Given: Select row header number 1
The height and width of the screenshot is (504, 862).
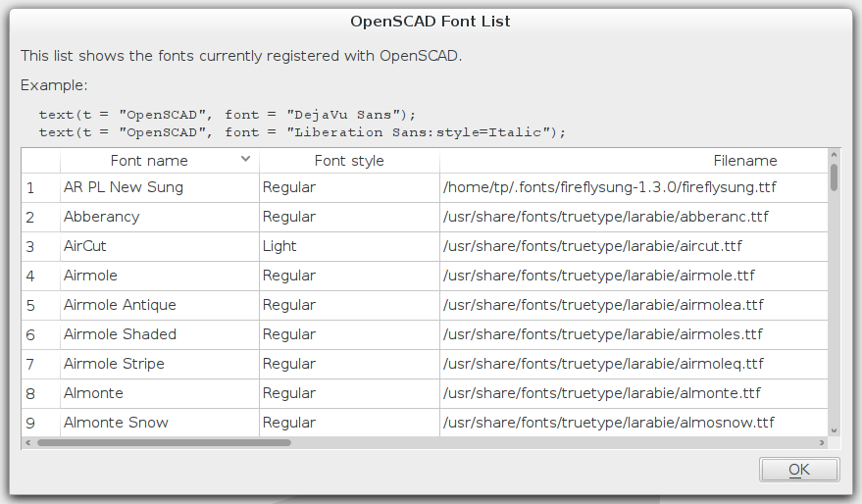Looking at the screenshot, I should pyautogui.click(x=40, y=188).
